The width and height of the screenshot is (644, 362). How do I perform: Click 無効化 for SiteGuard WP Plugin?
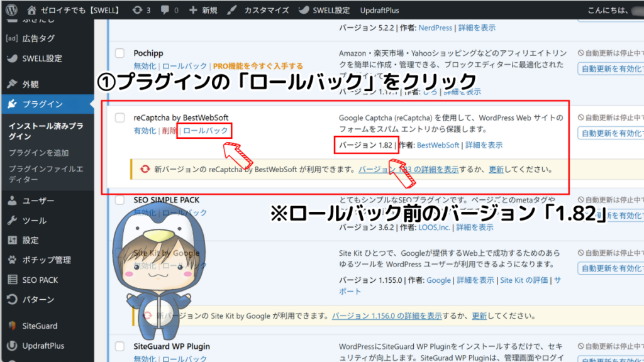point(145,358)
